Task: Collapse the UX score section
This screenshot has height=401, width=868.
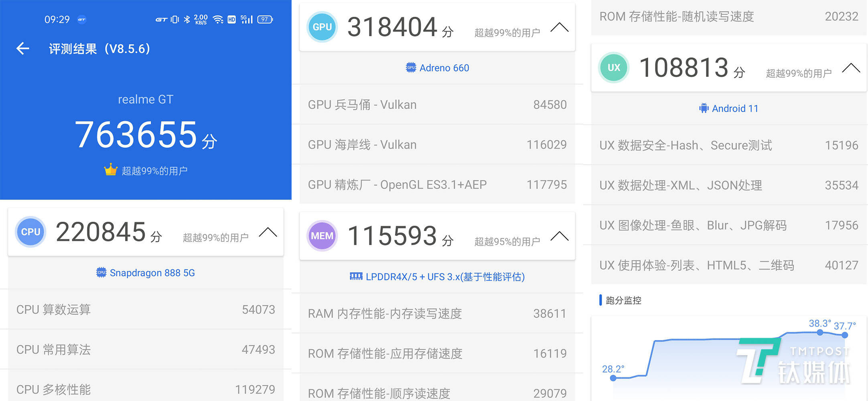Action: click(851, 67)
